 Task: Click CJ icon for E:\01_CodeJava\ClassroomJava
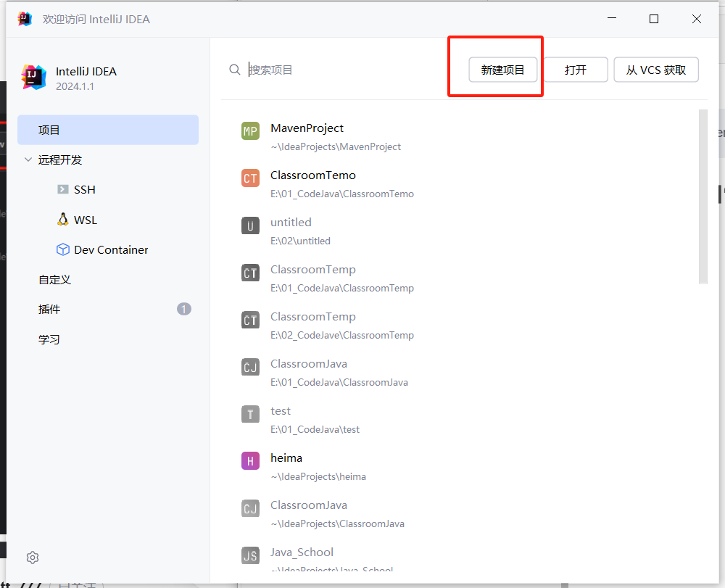pos(251,367)
